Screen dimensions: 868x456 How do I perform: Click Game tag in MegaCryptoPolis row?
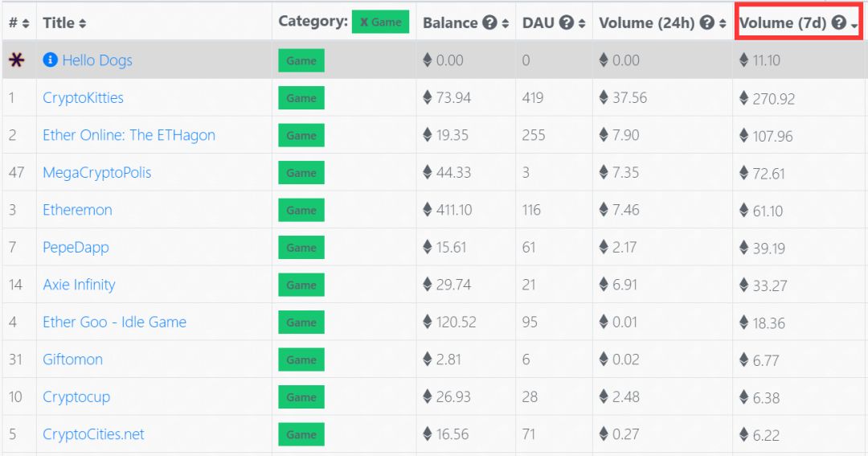point(301,173)
